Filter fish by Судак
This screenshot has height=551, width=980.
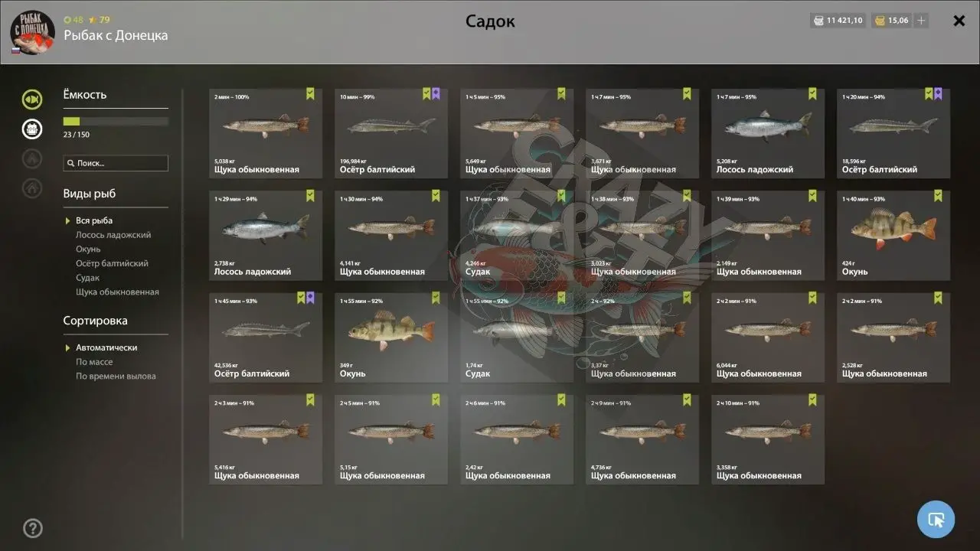point(88,278)
